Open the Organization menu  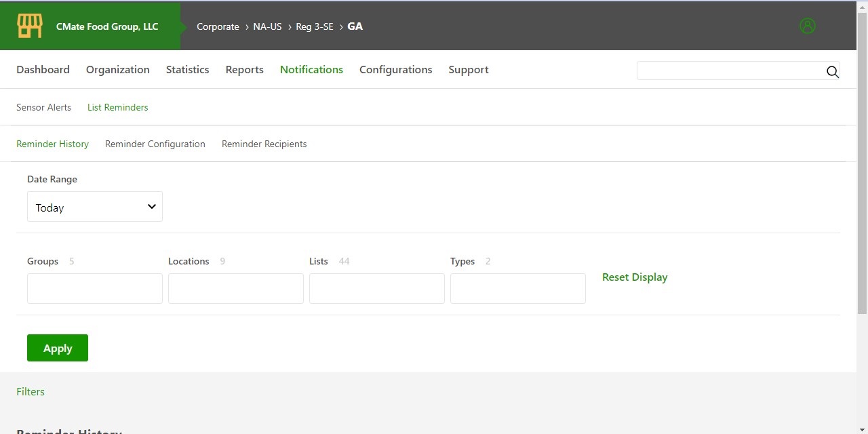pos(118,70)
